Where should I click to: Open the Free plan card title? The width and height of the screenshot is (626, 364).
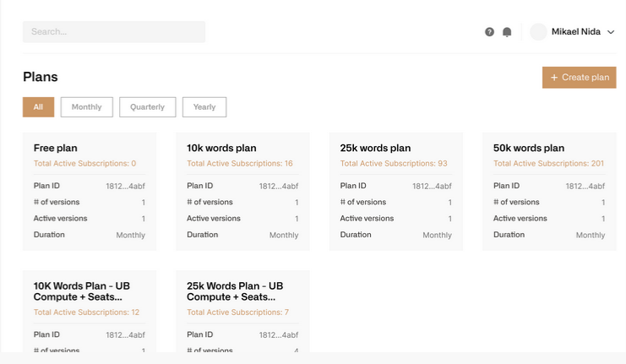coord(56,148)
